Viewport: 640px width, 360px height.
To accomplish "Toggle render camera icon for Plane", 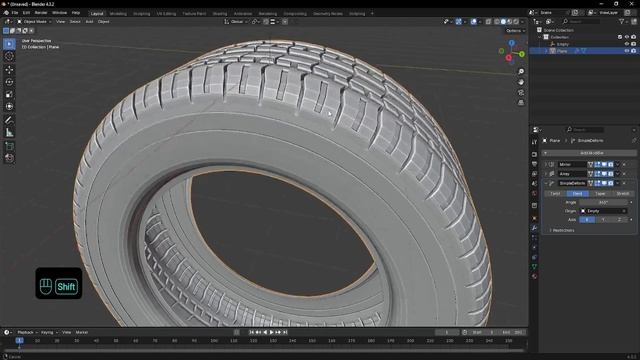I will click(633, 51).
